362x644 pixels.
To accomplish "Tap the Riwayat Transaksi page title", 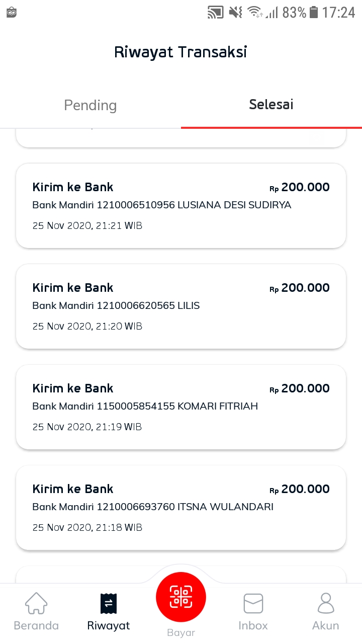I will pos(180,52).
